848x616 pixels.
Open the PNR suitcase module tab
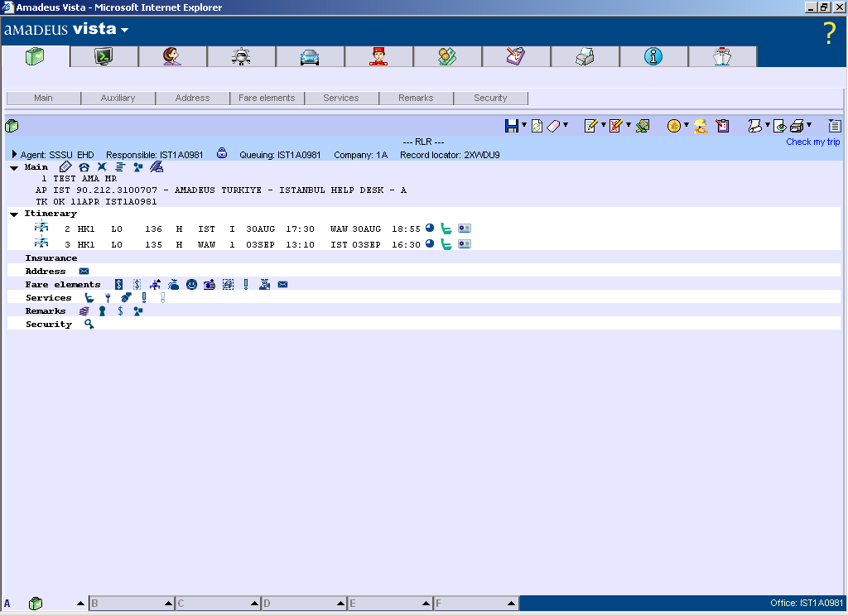[35, 56]
